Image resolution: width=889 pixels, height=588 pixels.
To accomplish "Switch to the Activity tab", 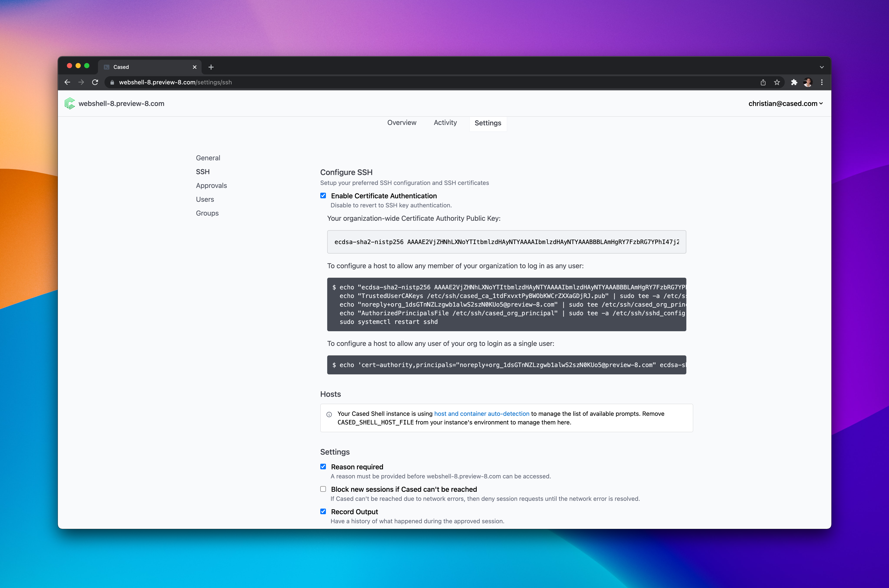I will pyautogui.click(x=445, y=123).
